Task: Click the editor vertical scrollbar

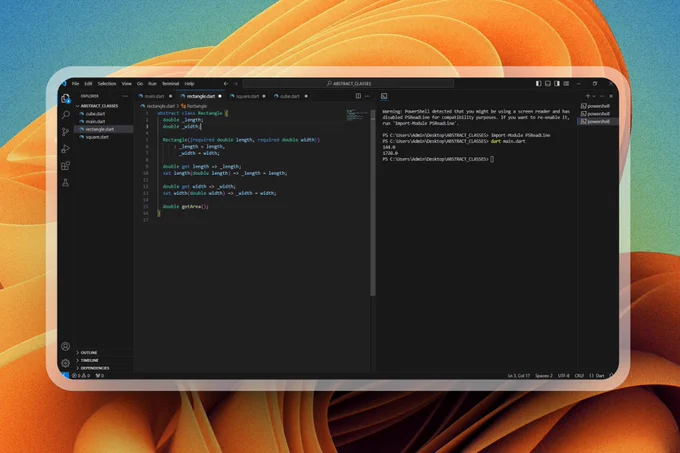Action: [x=373, y=203]
